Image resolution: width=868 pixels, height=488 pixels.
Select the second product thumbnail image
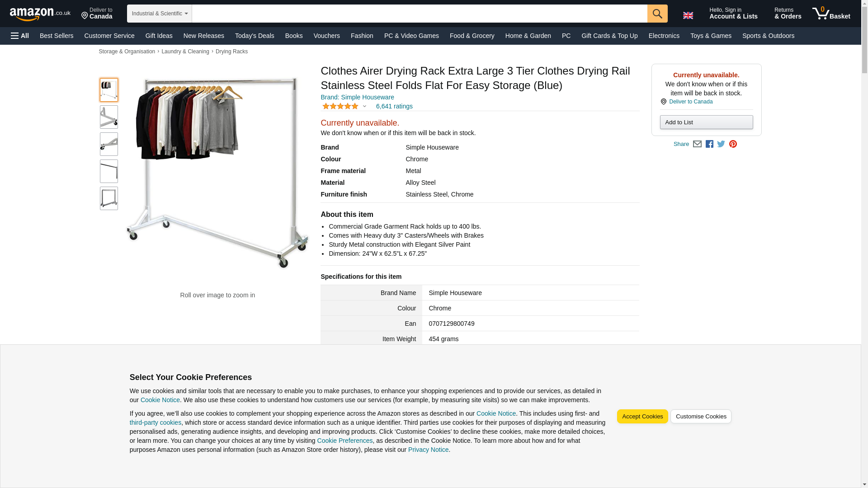click(x=109, y=117)
